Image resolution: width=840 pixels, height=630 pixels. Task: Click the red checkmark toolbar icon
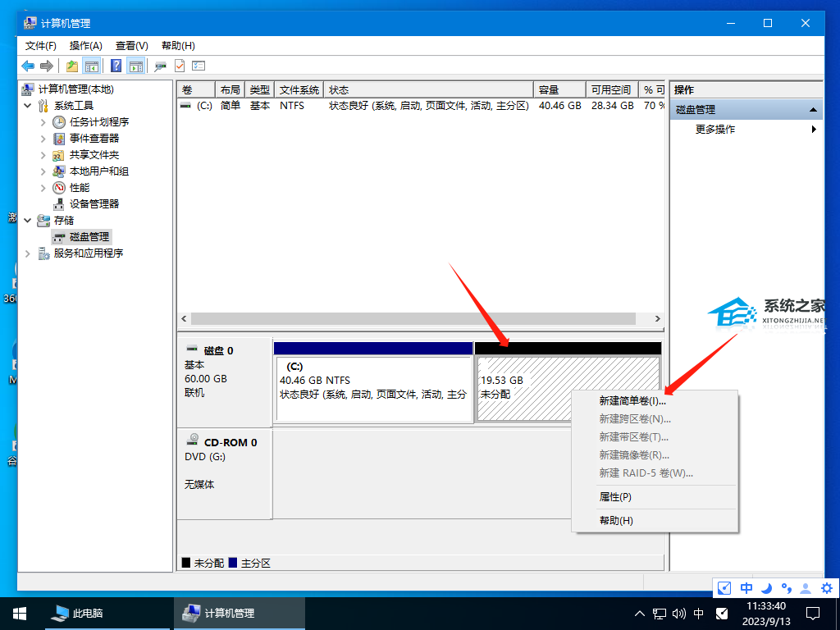(x=180, y=66)
